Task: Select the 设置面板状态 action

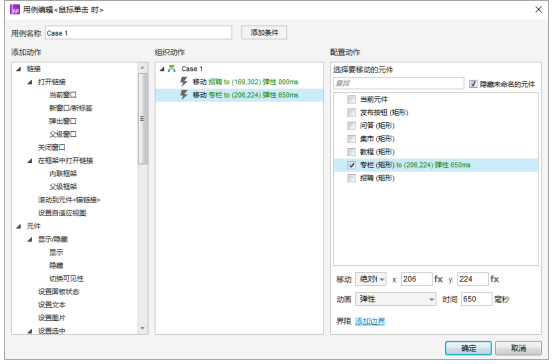Action: tap(59, 292)
